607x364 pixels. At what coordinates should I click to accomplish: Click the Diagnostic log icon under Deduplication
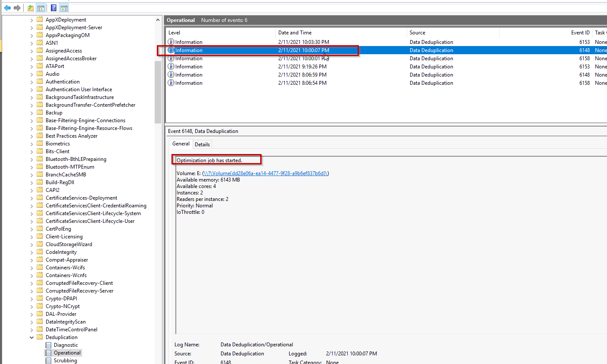pyautogui.click(x=48, y=345)
